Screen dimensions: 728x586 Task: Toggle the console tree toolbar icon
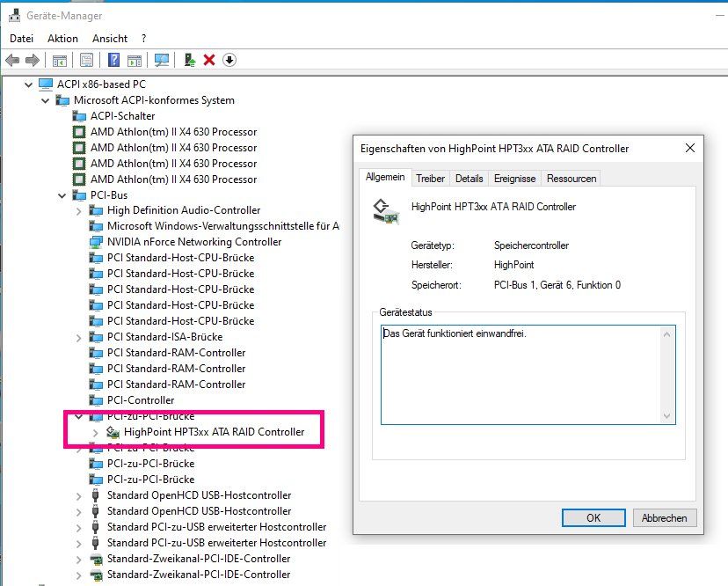60,60
